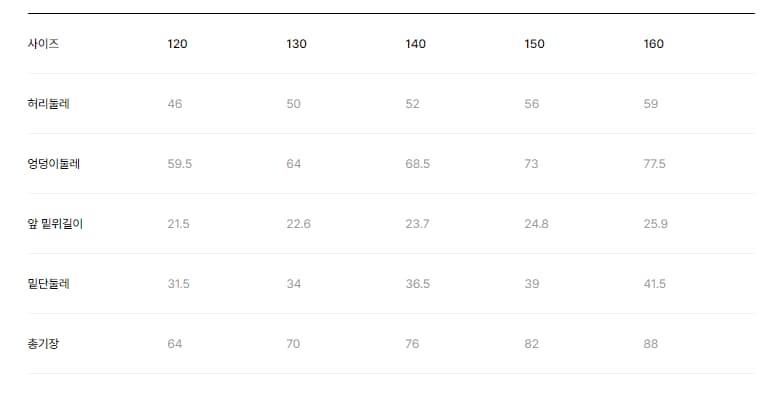Select the 120 size column header
Viewport: 782px width, 407px height.
(177, 44)
